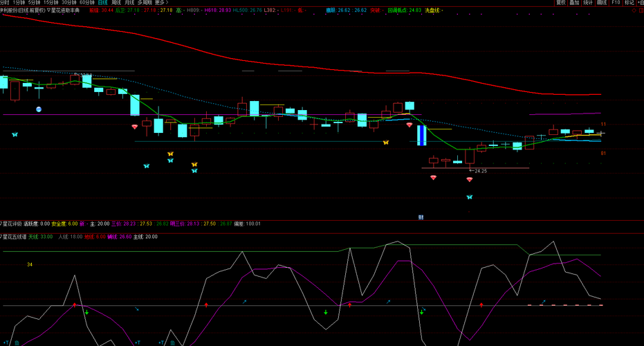Click the 明三价 28.13 readout
The width and height of the screenshot is (644, 346).
click(185, 224)
